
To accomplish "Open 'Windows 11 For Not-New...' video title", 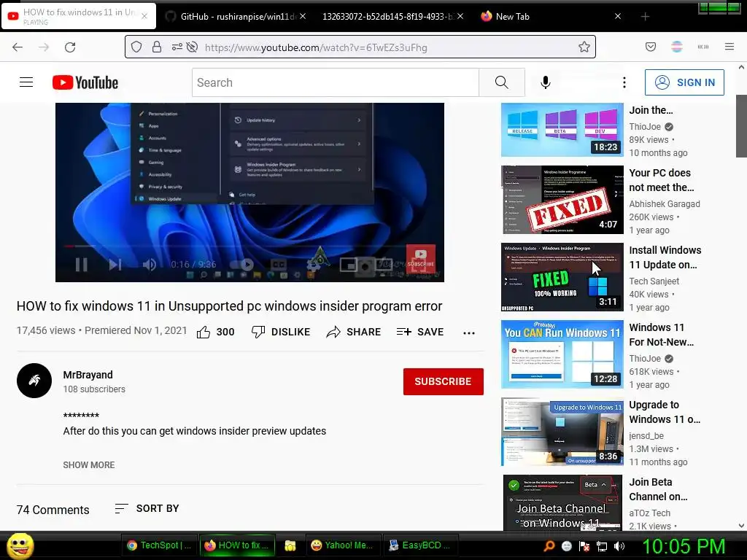I will [x=661, y=335].
